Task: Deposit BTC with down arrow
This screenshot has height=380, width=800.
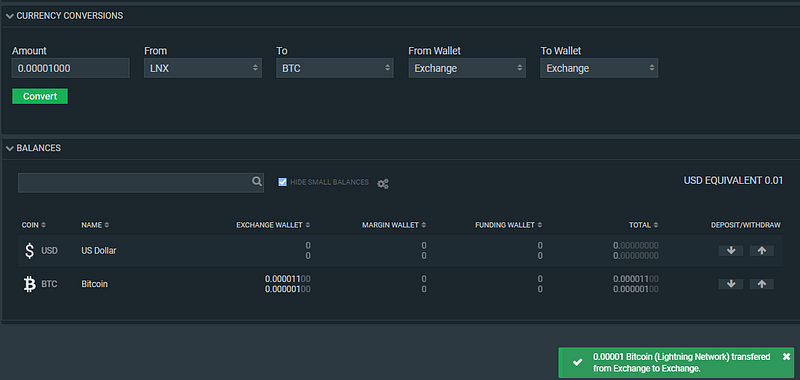Action: click(x=731, y=284)
